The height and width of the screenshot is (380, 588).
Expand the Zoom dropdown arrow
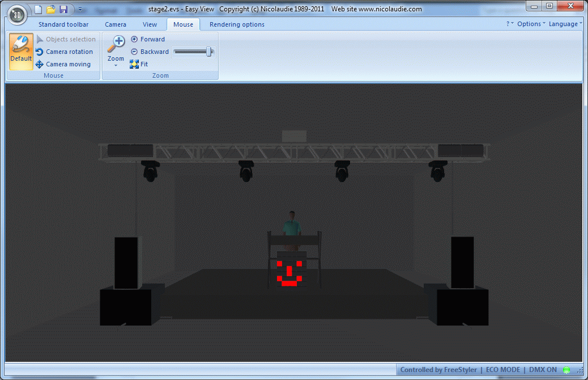tap(116, 66)
